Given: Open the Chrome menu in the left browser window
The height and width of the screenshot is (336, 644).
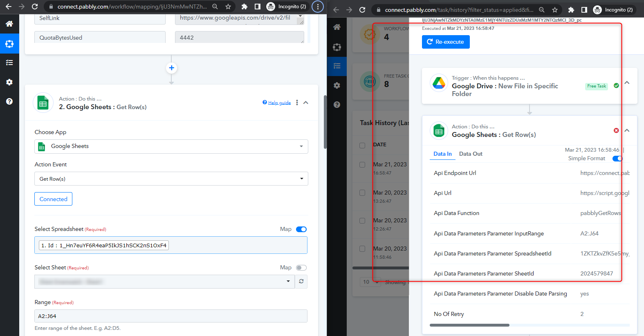Looking at the screenshot, I should (x=318, y=7).
